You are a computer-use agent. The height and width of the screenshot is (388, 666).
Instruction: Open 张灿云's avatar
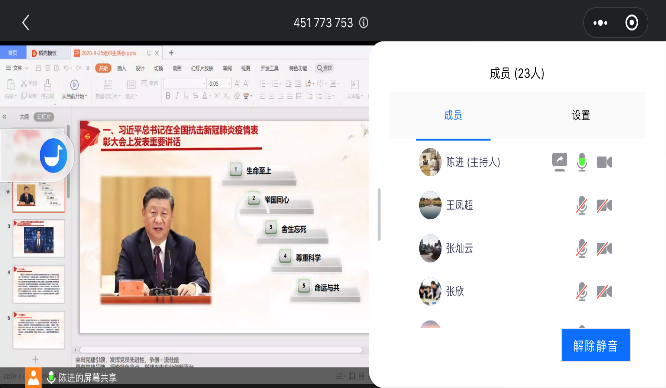point(430,248)
